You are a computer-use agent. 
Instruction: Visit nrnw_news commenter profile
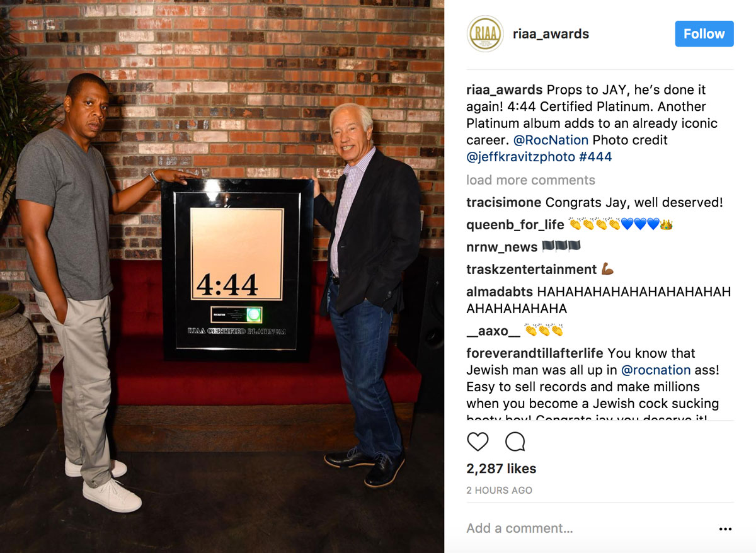coord(502,247)
